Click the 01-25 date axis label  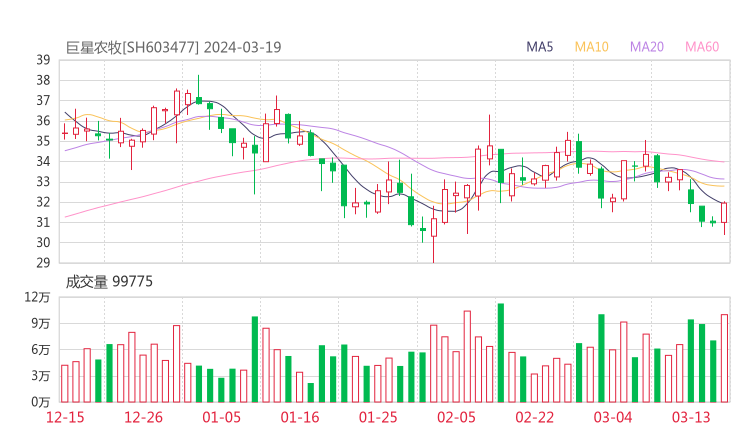[x=378, y=417]
